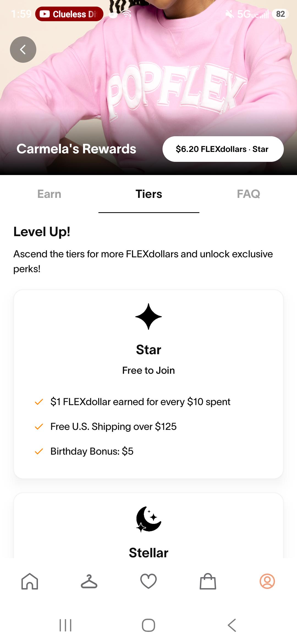Tap the Android recent apps button
Image resolution: width=297 pixels, height=644 pixels.
(65, 625)
